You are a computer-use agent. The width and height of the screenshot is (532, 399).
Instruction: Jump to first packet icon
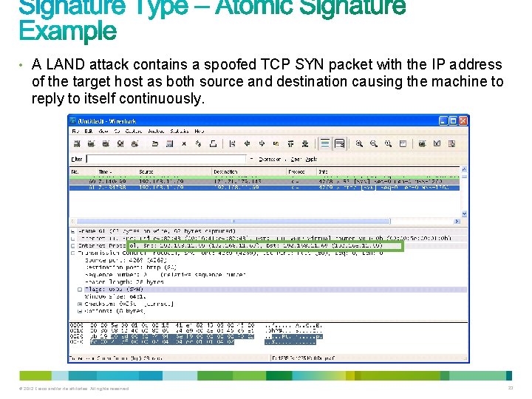291,144
